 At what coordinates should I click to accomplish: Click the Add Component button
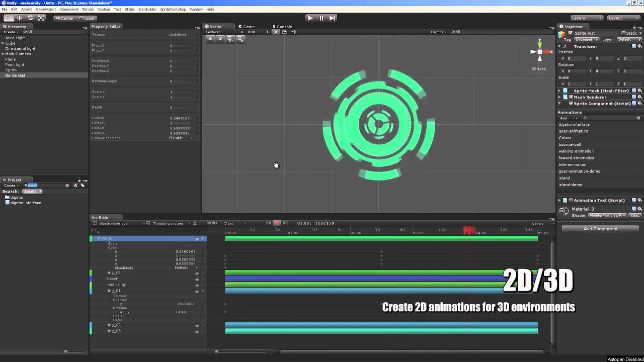tap(599, 229)
